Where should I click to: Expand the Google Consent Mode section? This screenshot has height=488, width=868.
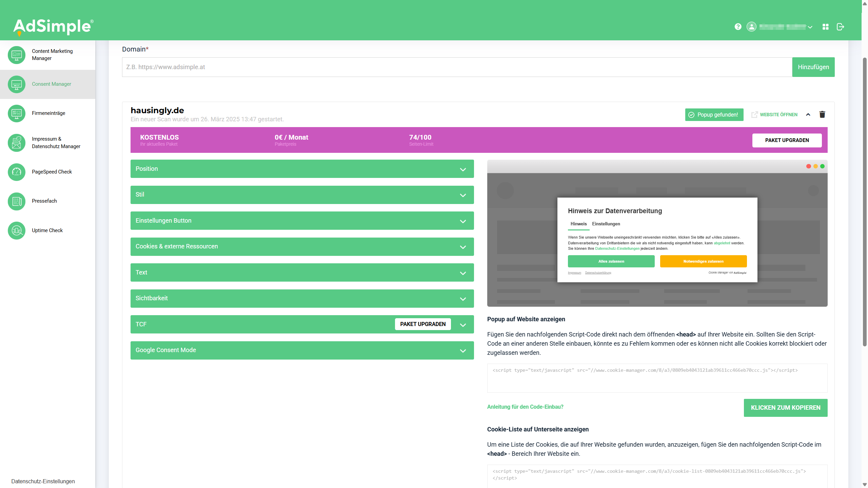[x=302, y=350]
